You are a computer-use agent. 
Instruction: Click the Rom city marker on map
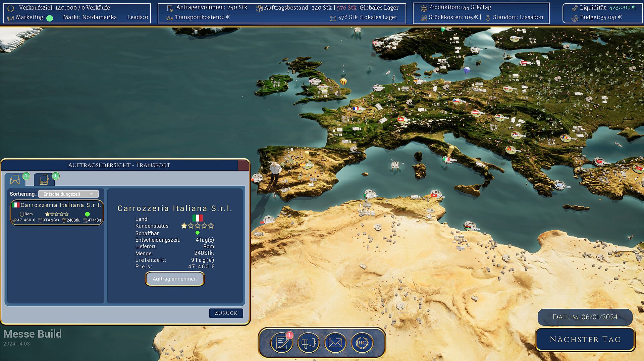pos(447,160)
